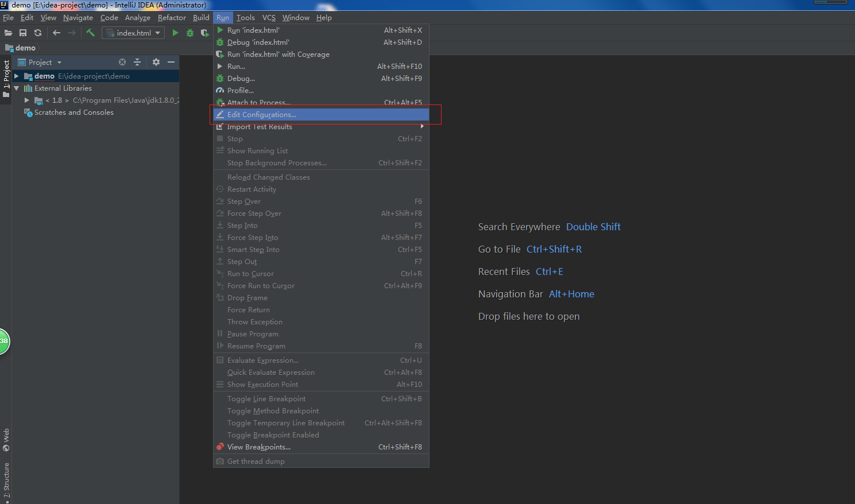Click the round green 38 badge at left edge
The width and height of the screenshot is (855, 504).
[x=3, y=341]
